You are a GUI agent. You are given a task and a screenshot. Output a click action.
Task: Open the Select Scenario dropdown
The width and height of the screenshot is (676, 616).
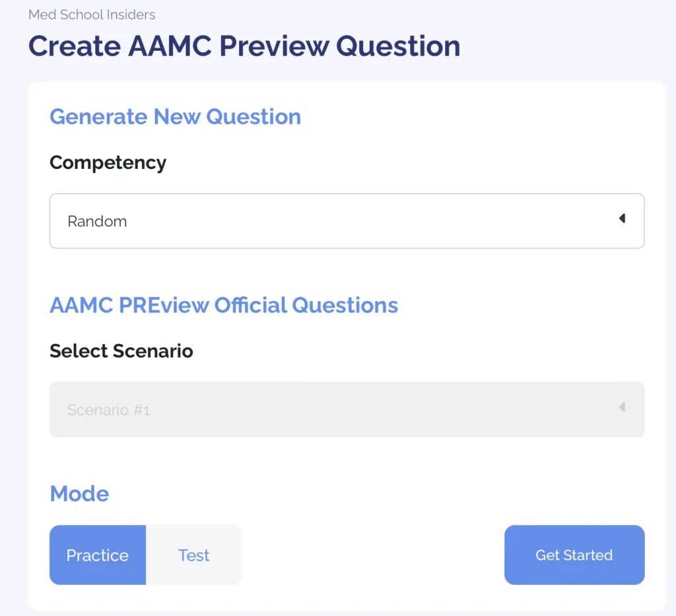(347, 409)
